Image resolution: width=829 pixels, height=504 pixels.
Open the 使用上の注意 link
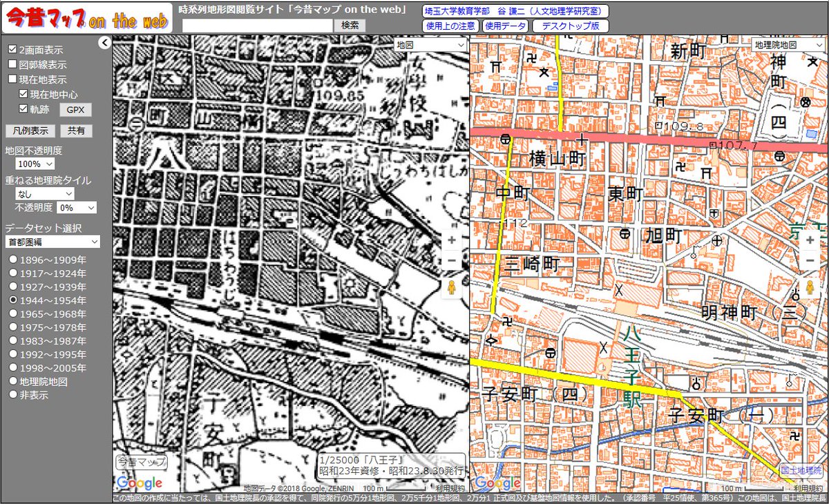click(x=450, y=26)
